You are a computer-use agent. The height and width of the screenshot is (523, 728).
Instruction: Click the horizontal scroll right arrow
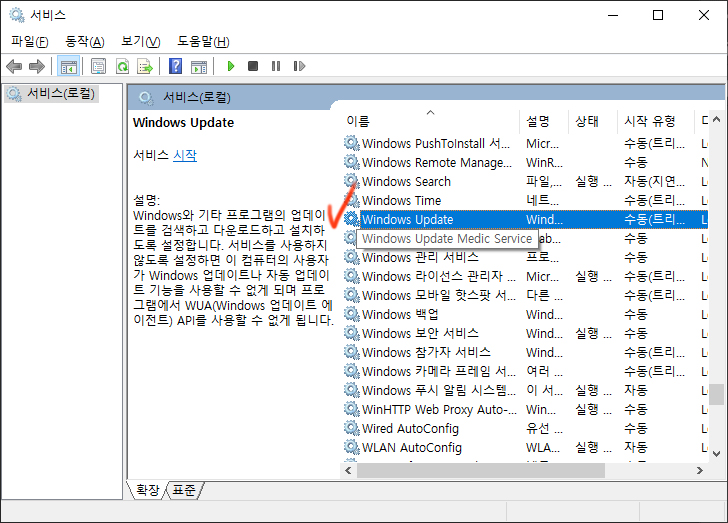pos(699,471)
